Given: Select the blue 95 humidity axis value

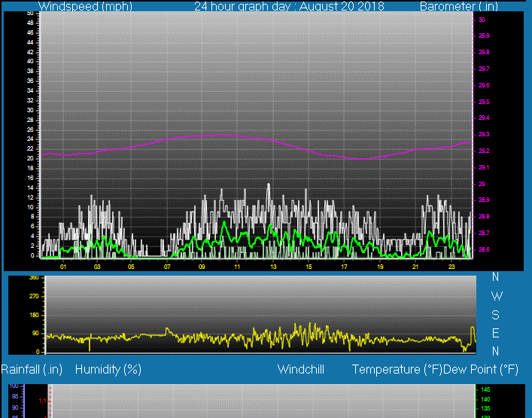Looking at the screenshot, I should [x=15, y=396].
